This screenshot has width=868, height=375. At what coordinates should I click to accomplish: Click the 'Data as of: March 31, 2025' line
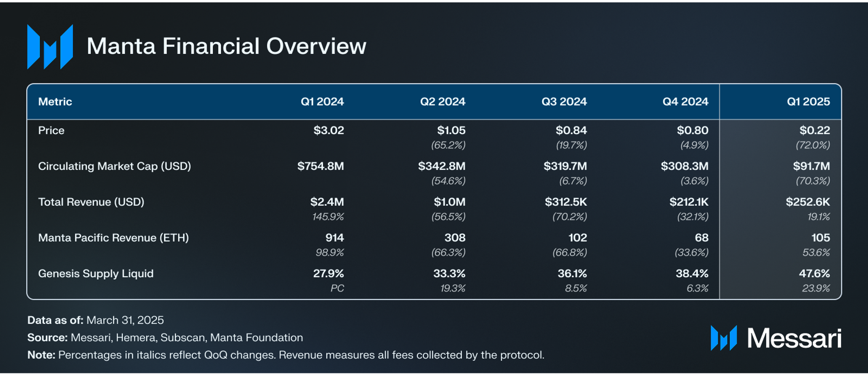point(96,320)
